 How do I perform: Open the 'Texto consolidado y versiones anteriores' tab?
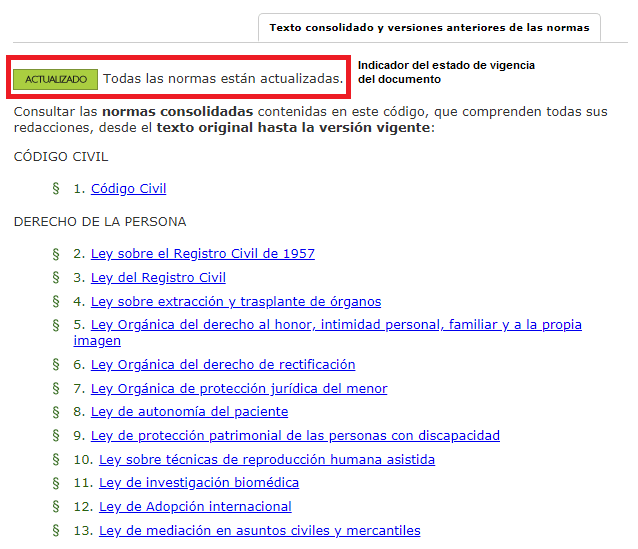click(x=429, y=28)
